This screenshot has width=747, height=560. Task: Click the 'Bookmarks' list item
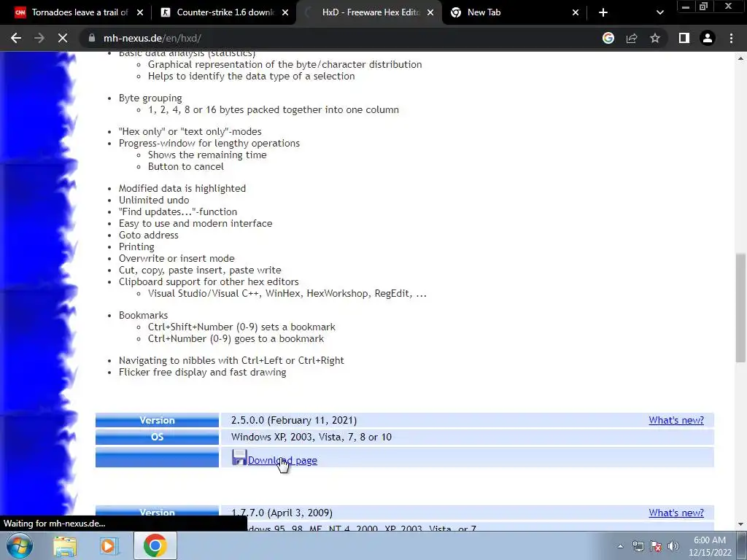coord(144,315)
